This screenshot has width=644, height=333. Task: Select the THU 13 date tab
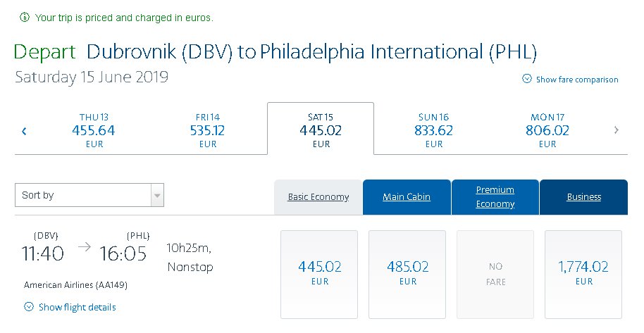coord(94,130)
